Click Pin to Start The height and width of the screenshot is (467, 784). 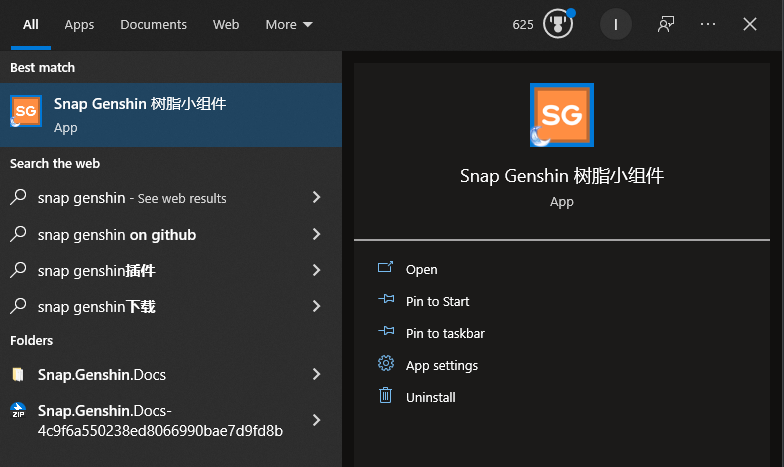tap(438, 302)
